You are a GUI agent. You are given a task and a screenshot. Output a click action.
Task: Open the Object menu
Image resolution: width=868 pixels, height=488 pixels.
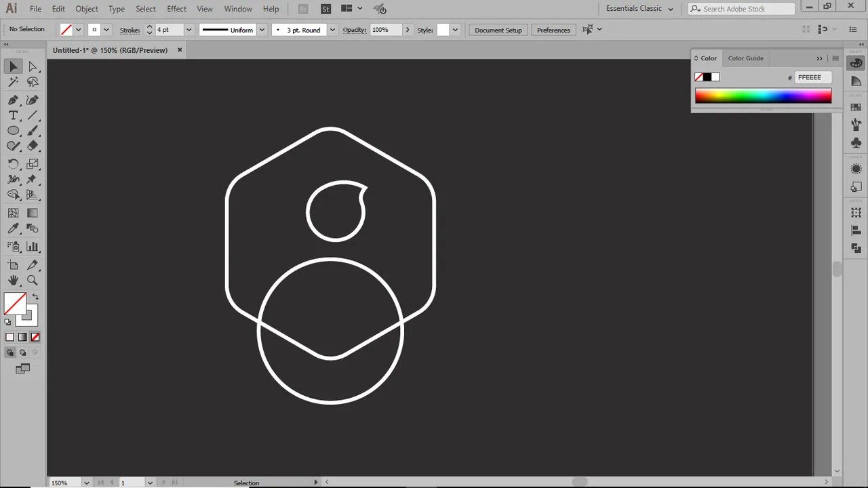pyautogui.click(x=86, y=9)
